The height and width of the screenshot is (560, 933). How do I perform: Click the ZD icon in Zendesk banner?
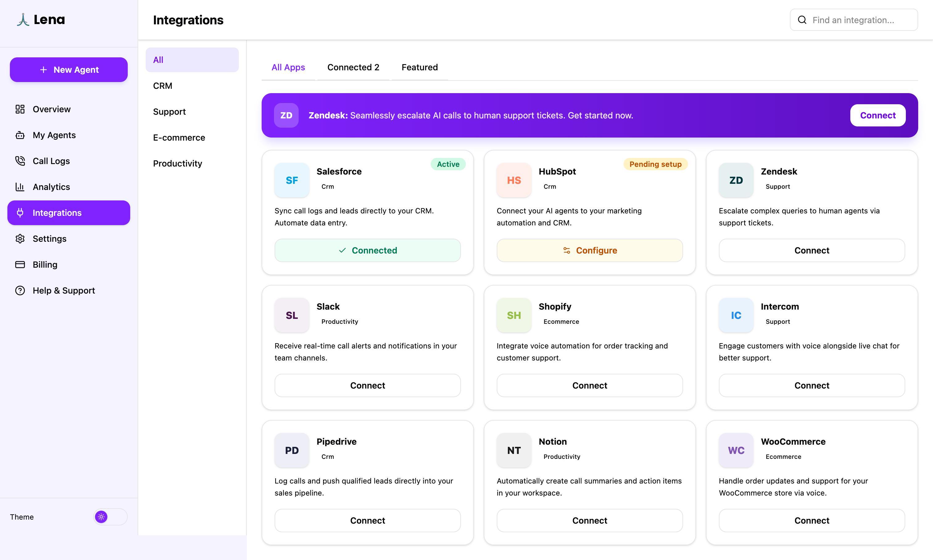286,115
